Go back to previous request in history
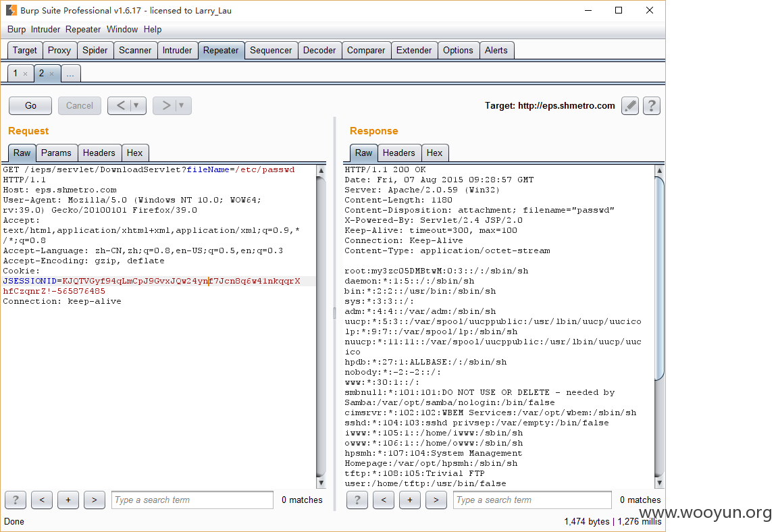This screenshot has height=532, width=778. (x=120, y=105)
